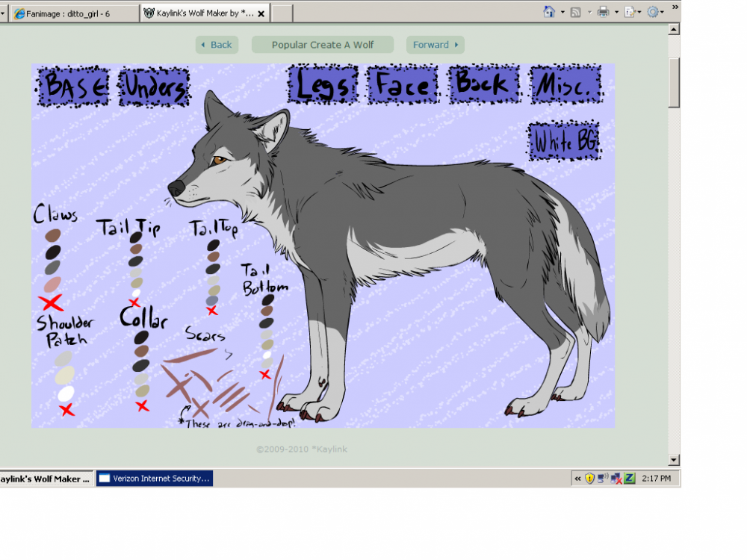747x560 pixels.
Task: Open the Base options tab
Action: [73, 87]
